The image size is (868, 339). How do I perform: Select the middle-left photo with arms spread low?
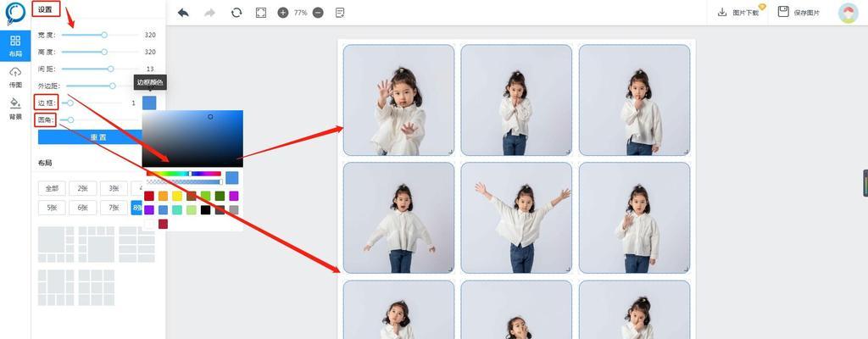click(x=398, y=218)
